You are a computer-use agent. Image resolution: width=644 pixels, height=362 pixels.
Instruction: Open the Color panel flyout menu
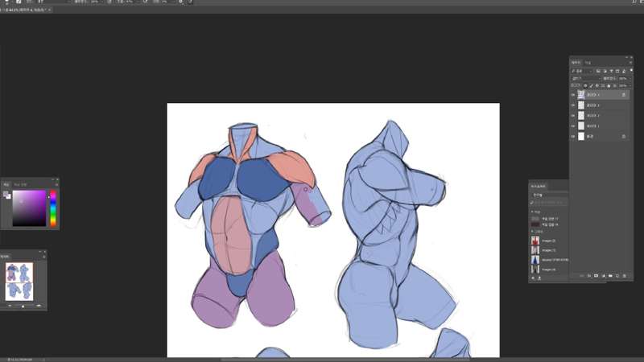56,185
